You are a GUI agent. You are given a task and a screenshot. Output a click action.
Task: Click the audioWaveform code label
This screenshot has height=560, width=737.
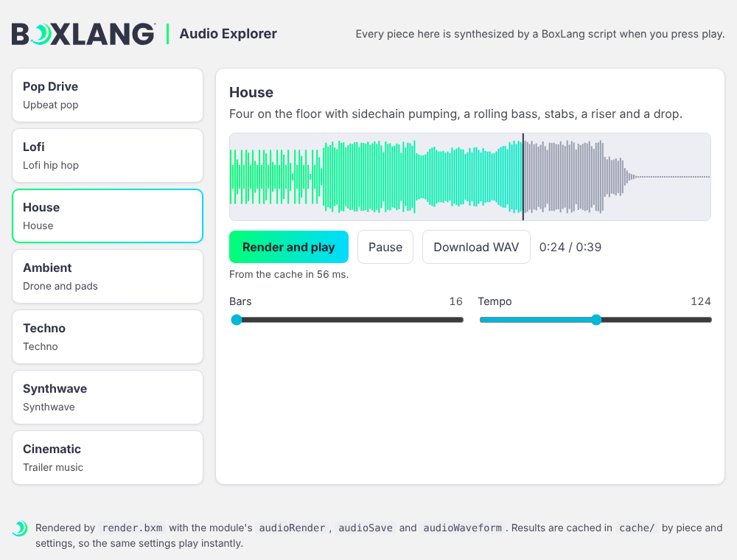click(x=463, y=528)
